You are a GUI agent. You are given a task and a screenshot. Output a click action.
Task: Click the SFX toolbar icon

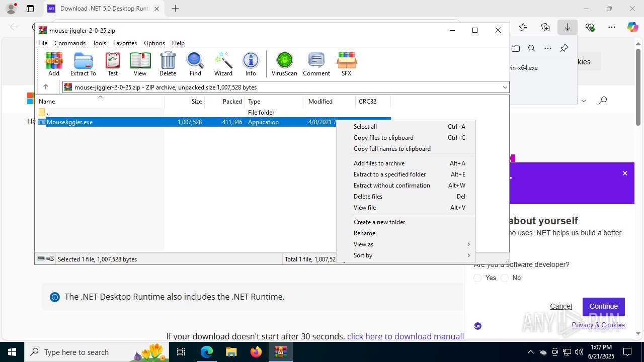(346, 64)
